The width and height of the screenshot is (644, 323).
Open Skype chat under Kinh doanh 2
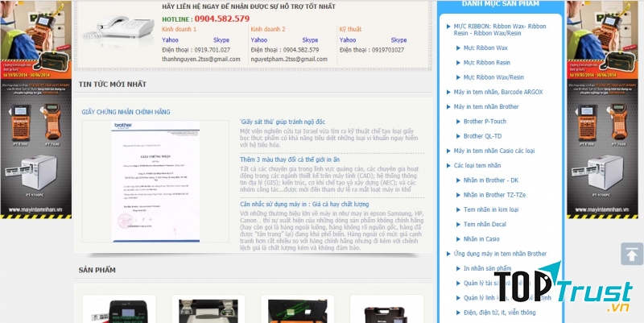[310, 39]
